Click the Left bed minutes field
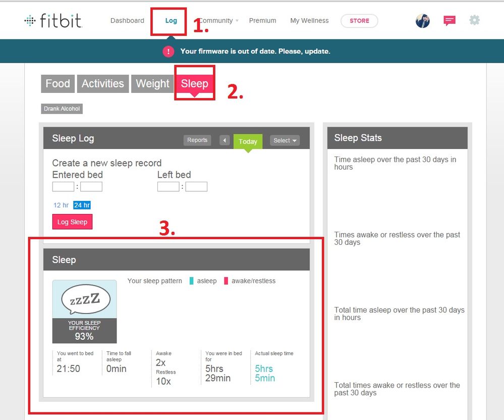This screenshot has width=504, height=420. pos(196,186)
